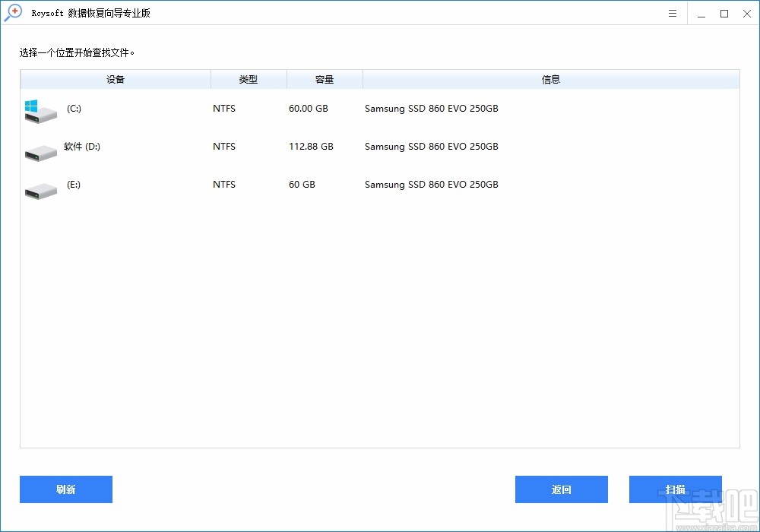Screen dimensions: 760x532
Task: Click the 类型 column header
Action: (x=249, y=79)
